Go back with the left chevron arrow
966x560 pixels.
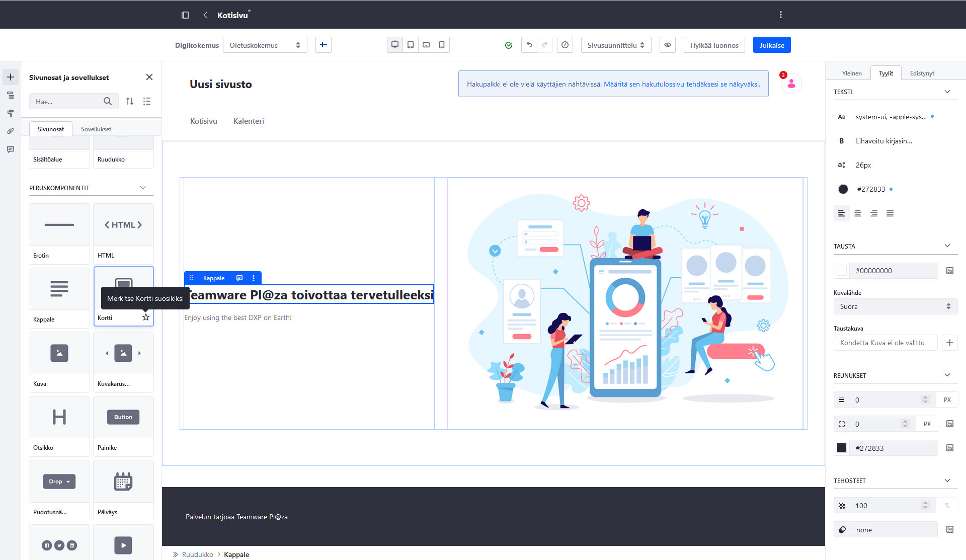point(205,15)
